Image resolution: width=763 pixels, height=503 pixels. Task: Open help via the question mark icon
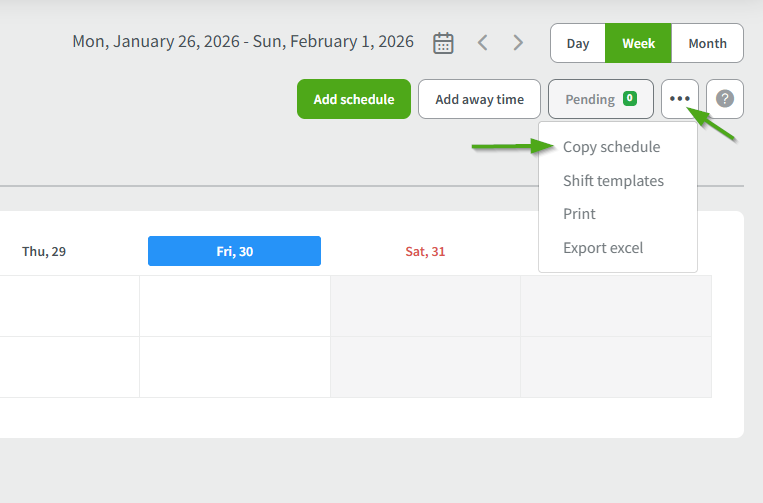point(725,99)
